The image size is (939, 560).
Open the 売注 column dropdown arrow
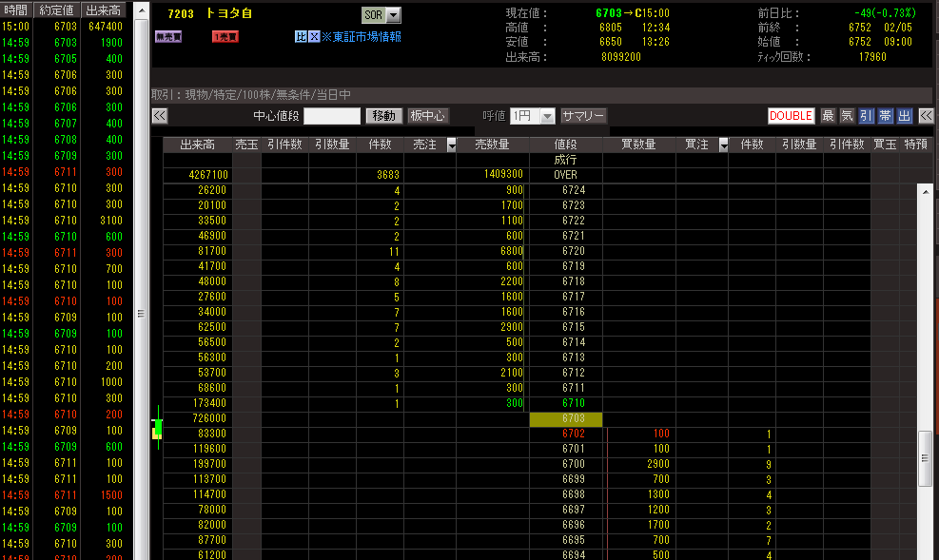(452, 145)
